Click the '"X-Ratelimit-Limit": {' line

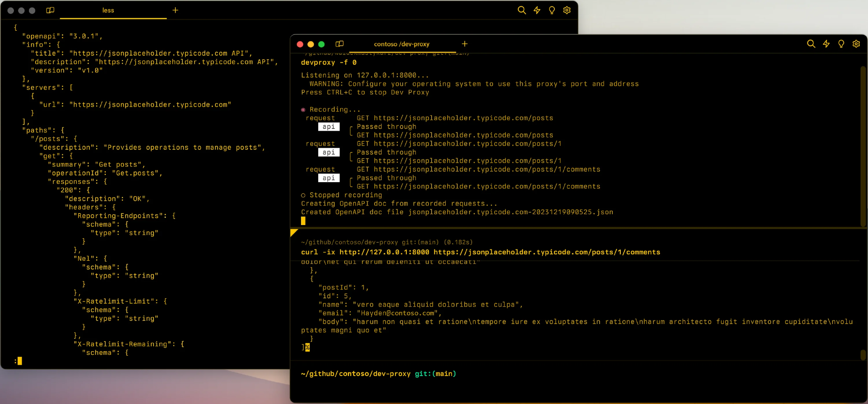[x=120, y=301]
